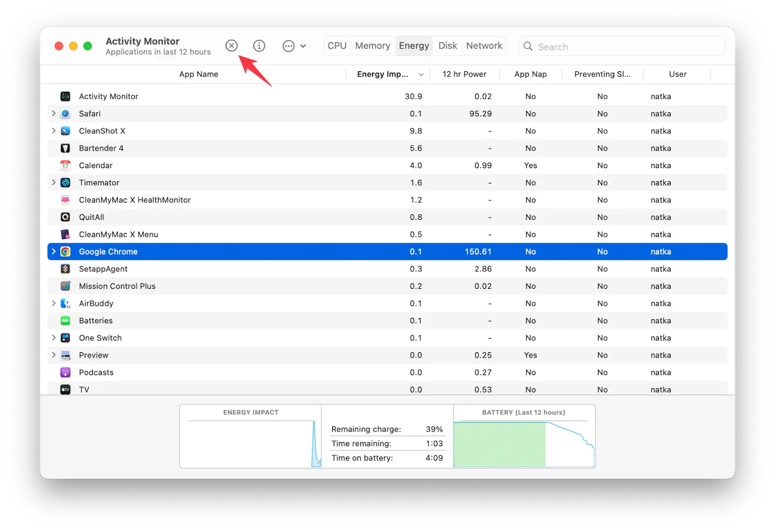Viewport: 775px width, 532px height.
Task: Click the CleanShot X app icon
Action: click(x=65, y=131)
